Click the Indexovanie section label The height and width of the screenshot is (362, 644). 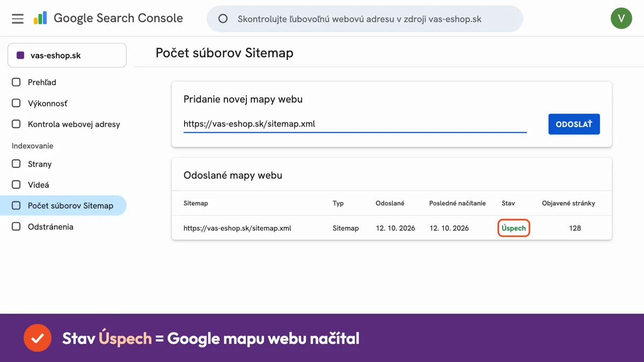click(33, 146)
